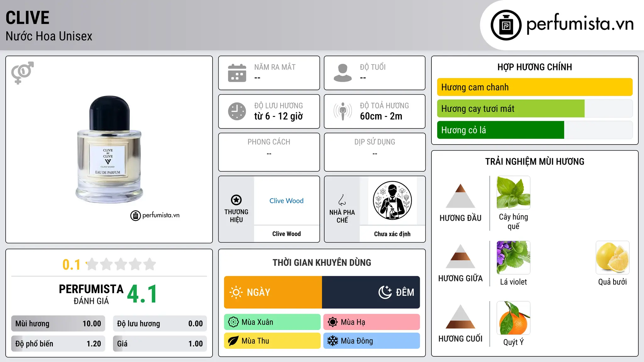Click the Cây húng quế basil note thumbnail

(x=514, y=192)
